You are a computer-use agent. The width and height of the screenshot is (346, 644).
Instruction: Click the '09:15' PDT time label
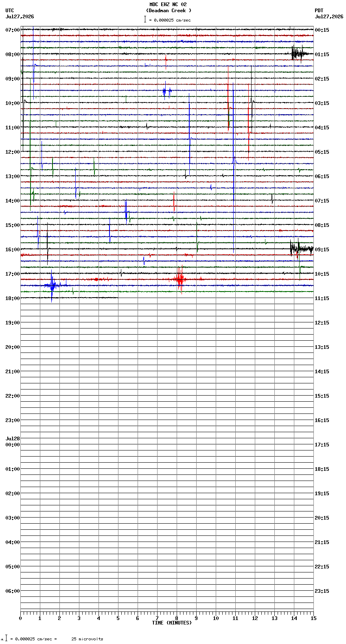tap(322, 250)
